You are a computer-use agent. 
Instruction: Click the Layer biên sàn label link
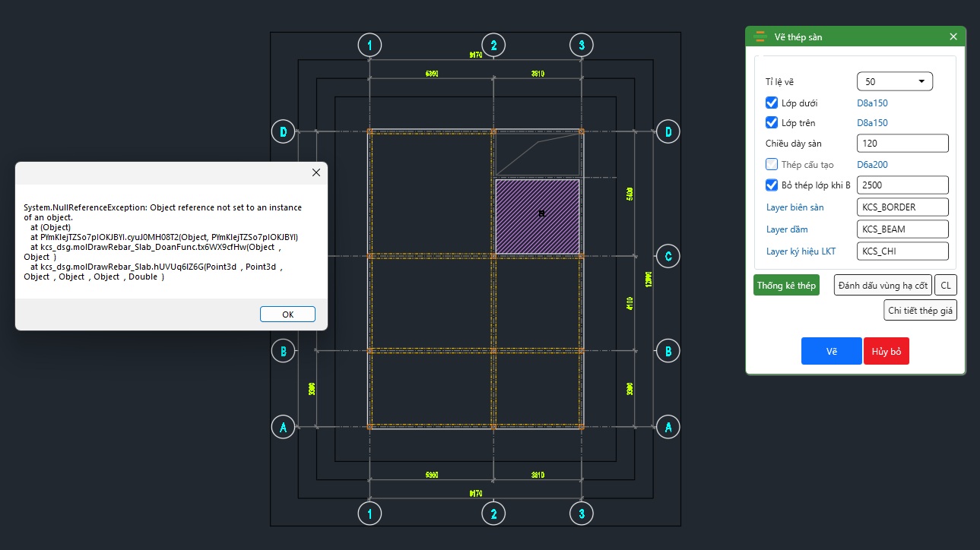[794, 207]
